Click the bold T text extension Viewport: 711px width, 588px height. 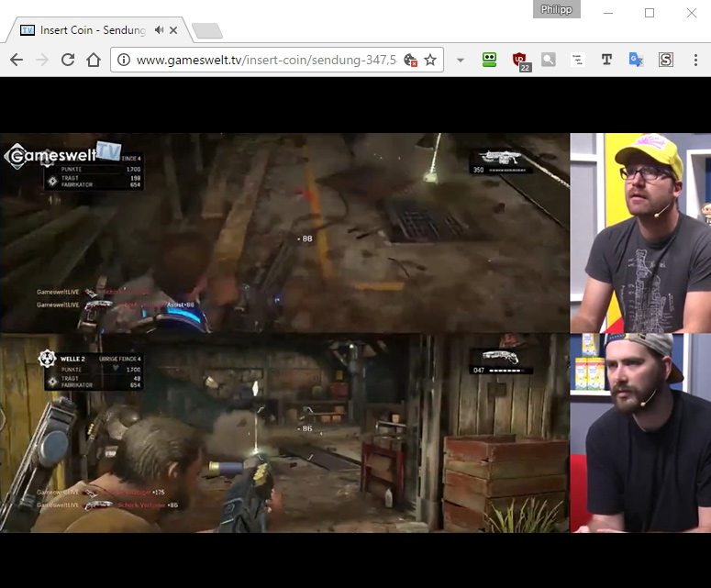click(606, 60)
